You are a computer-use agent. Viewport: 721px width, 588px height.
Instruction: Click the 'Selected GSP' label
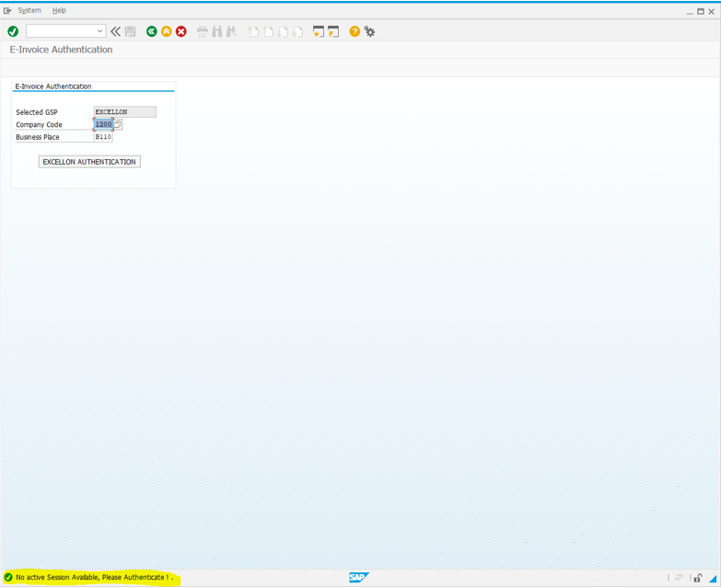coord(36,112)
